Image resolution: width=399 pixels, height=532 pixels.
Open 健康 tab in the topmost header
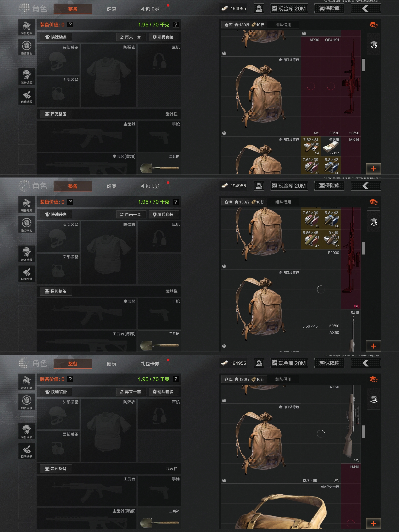coord(111,9)
